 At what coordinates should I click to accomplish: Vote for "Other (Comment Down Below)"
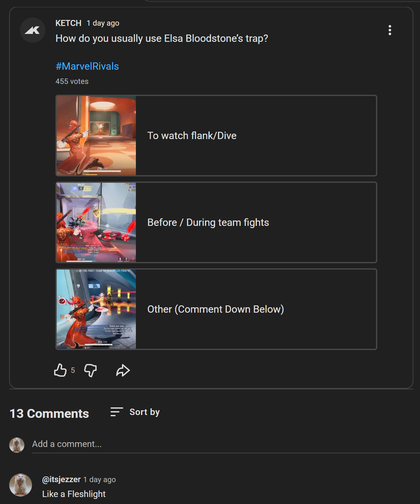click(255, 309)
